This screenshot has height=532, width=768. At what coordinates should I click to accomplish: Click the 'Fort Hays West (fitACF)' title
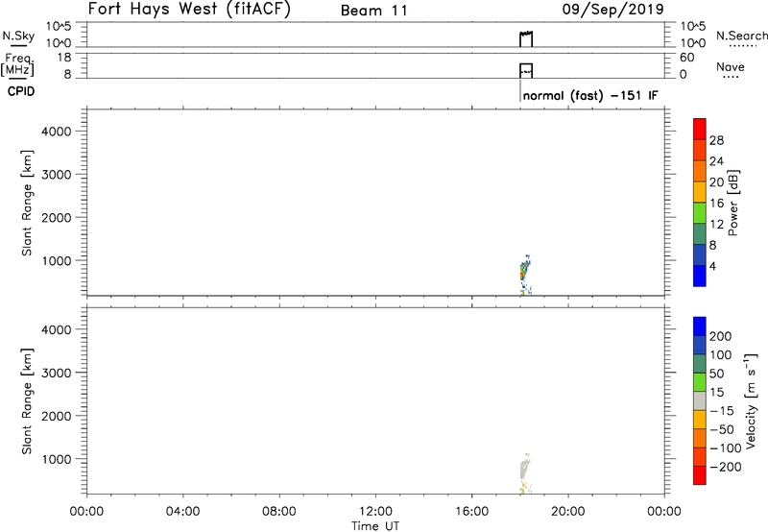click(x=189, y=9)
